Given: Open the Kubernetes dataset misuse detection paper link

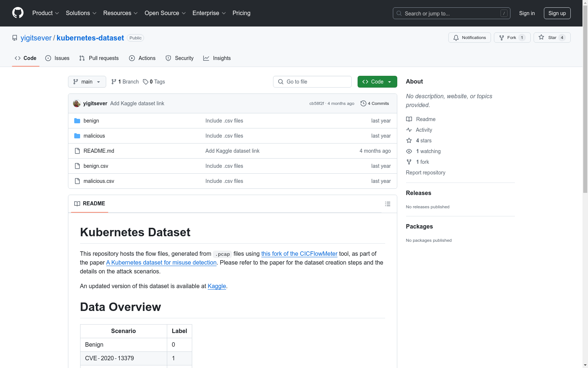Looking at the screenshot, I should 161,262.
